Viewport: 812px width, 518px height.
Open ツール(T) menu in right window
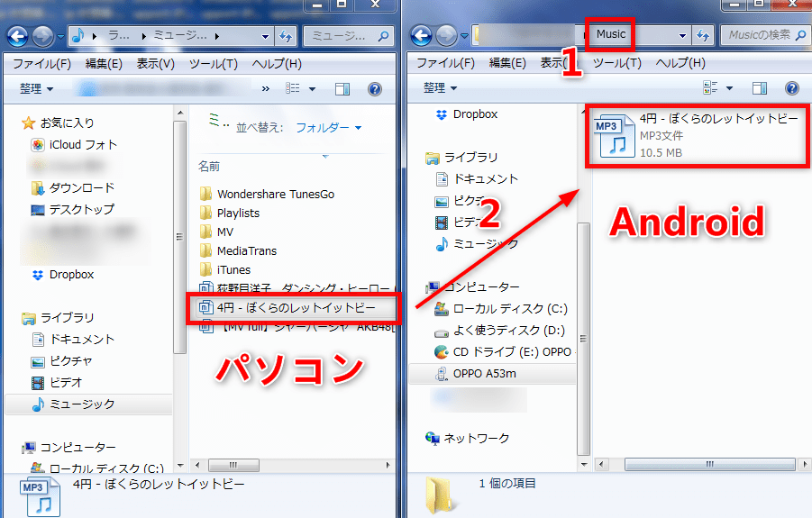coord(617,63)
